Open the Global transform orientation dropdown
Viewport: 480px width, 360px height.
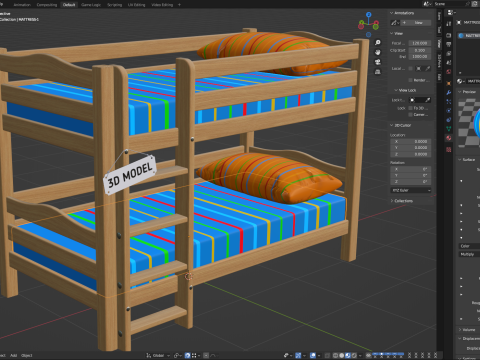pyautogui.click(x=158, y=355)
